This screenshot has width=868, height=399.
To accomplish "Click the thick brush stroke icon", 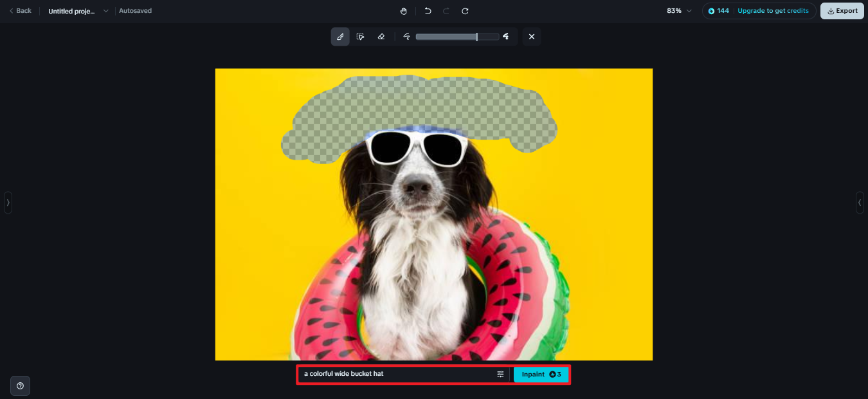I will pyautogui.click(x=507, y=37).
